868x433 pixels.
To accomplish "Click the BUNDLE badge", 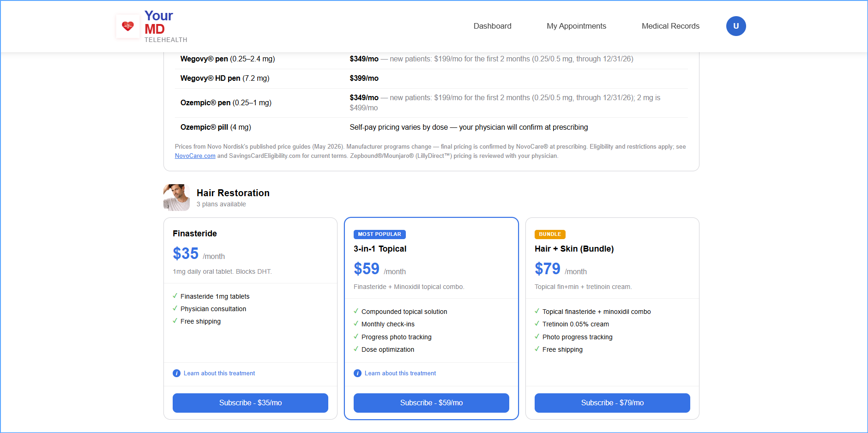I will [x=550, y=235].
